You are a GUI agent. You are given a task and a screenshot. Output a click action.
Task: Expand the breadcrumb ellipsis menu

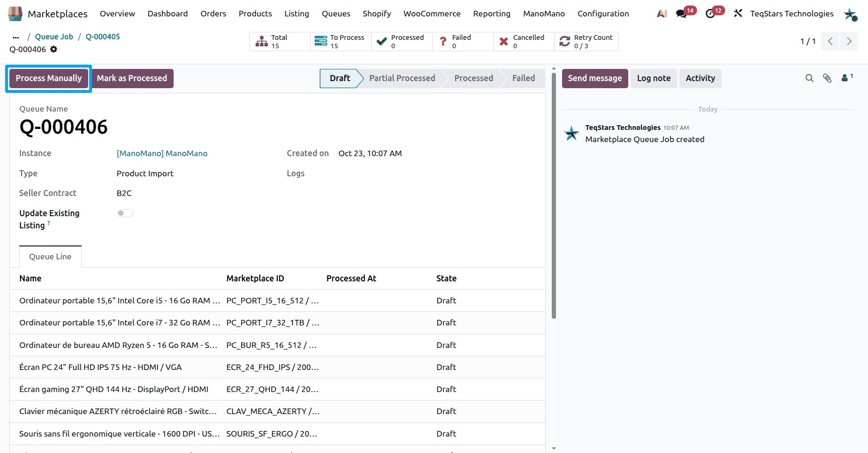coord(16,37)
